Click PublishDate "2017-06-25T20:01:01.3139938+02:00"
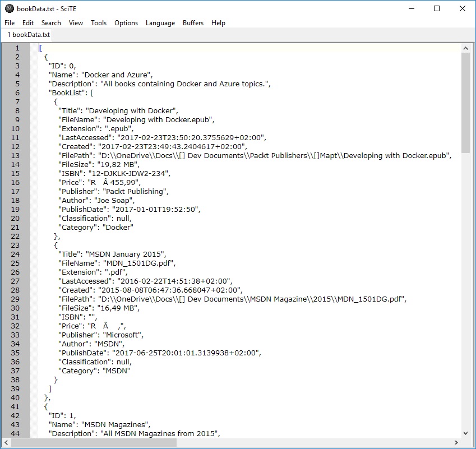The image size is (476, 449). [x=186, y=353]
